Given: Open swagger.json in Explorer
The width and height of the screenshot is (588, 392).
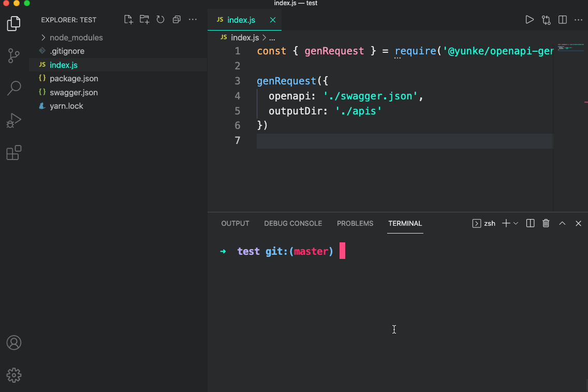Looking at the screenshot, I should [x=118, y=92].
